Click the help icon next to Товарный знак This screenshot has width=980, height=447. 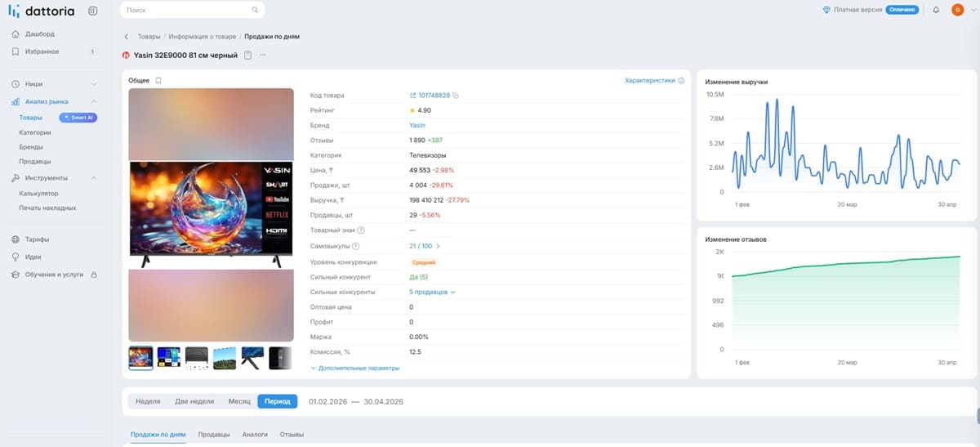click(x=361, y=230)
